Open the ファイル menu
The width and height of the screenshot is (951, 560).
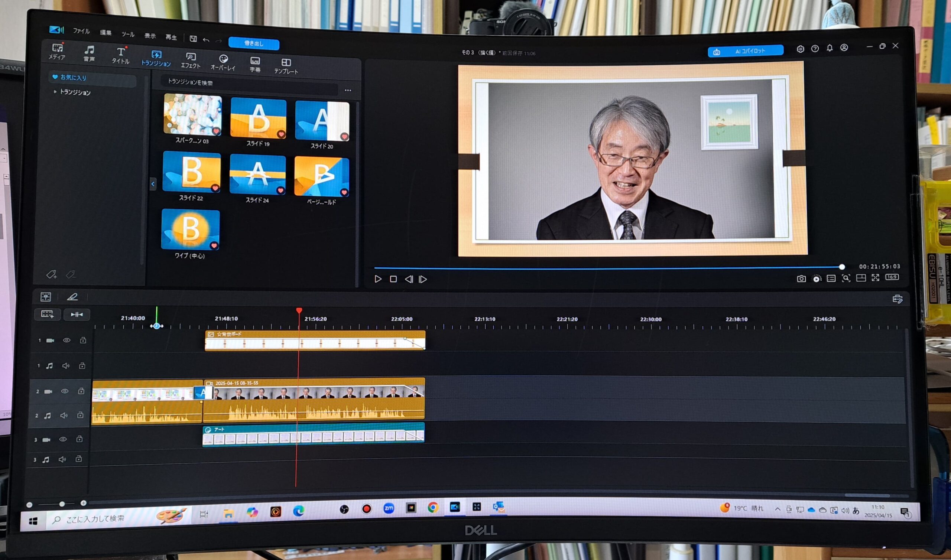click(81, 31)
